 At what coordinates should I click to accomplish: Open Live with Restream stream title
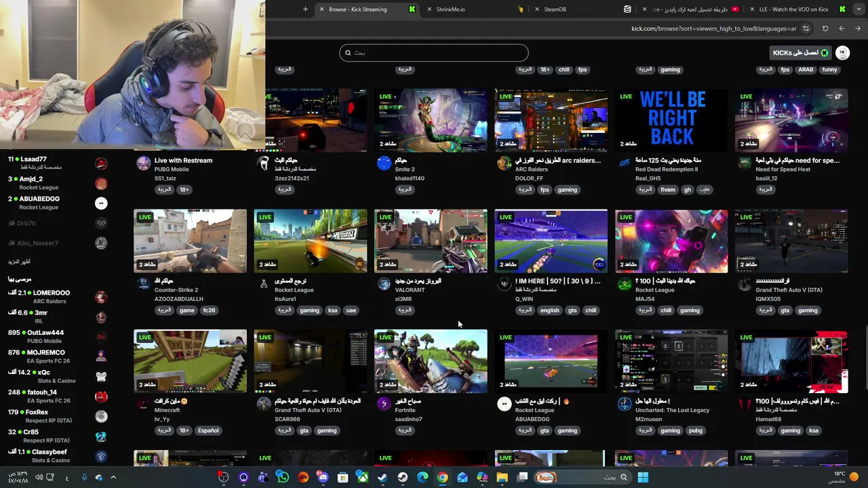[x=183, y=161]
